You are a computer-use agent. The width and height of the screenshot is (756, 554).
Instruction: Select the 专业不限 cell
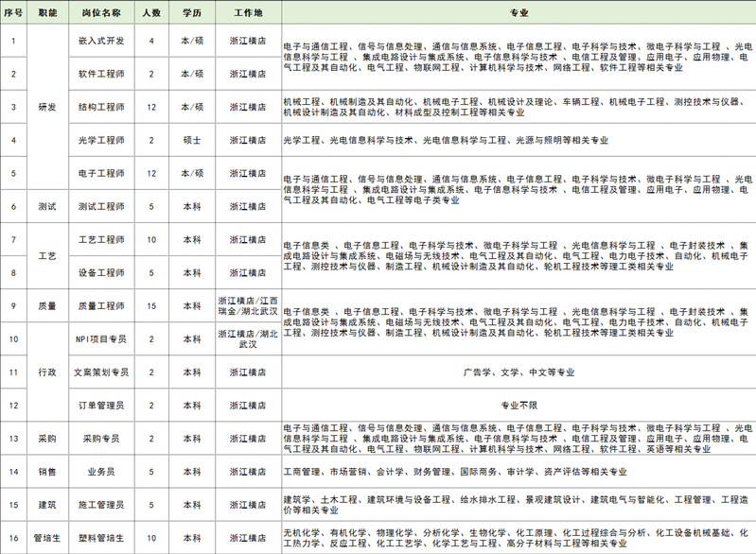pos(519,406)
